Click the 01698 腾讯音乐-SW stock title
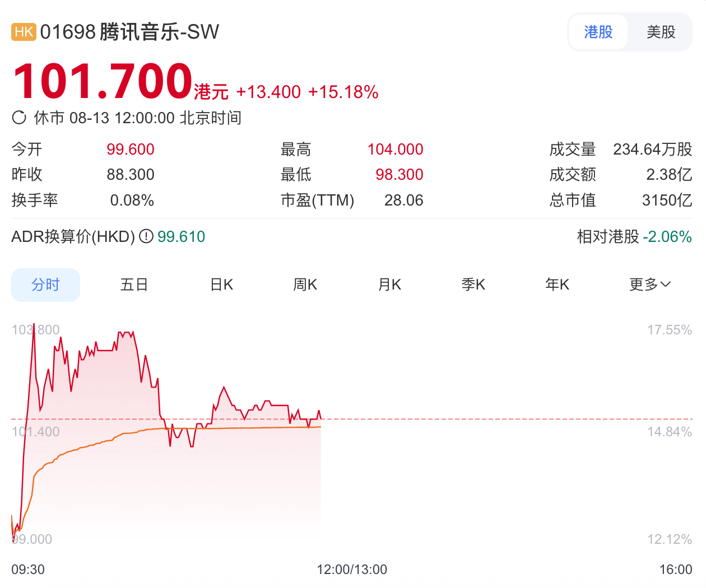 (x=129, y=32)
